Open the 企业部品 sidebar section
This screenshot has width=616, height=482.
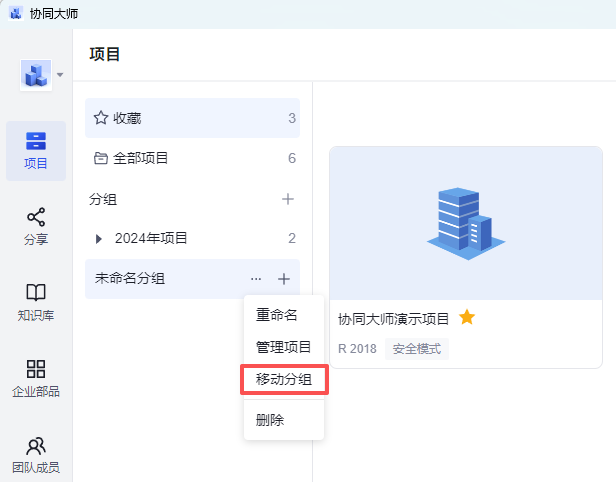36,378
